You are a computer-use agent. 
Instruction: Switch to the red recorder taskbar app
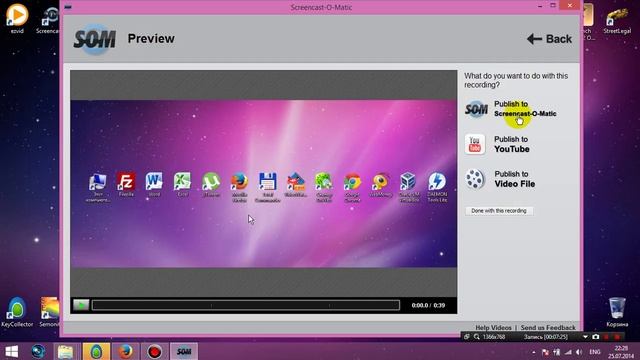pos(154,351)
